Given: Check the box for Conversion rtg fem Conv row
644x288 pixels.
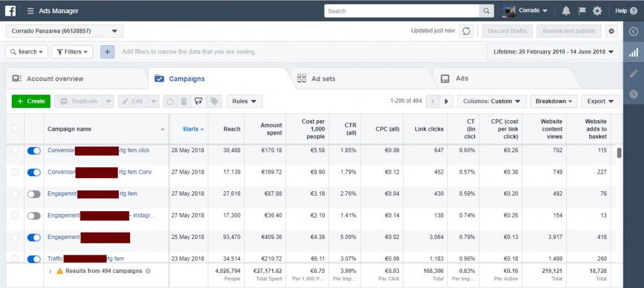Looking at the screenshot, I should point(15,172).
